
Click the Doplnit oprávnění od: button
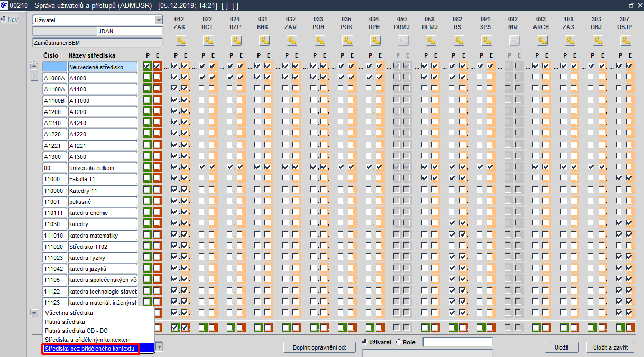point(321,347)
